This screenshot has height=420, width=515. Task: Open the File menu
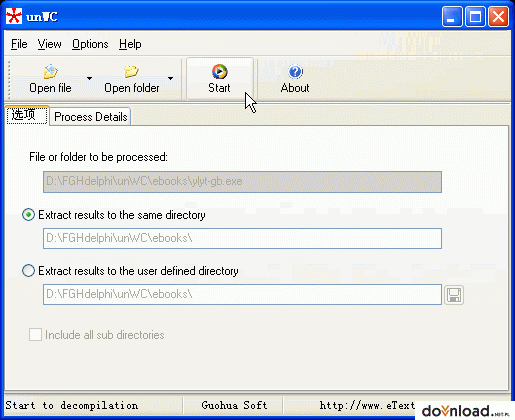point(19,44)
